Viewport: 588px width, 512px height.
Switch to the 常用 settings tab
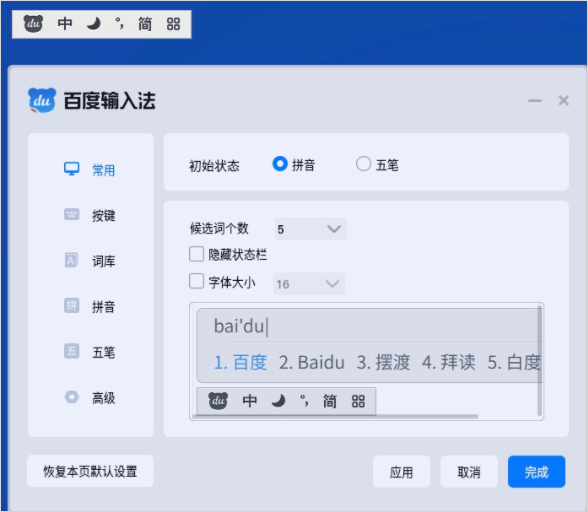click(x=90, y=170)
